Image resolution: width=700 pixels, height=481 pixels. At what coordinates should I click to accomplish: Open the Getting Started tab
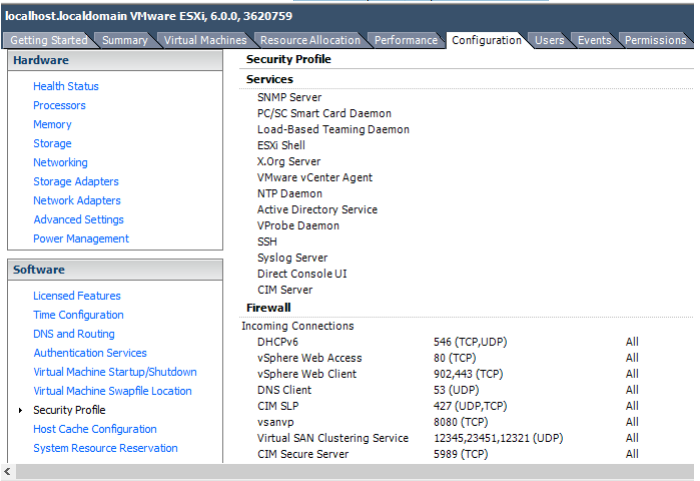pyautogui.click(x=49, y=40)
